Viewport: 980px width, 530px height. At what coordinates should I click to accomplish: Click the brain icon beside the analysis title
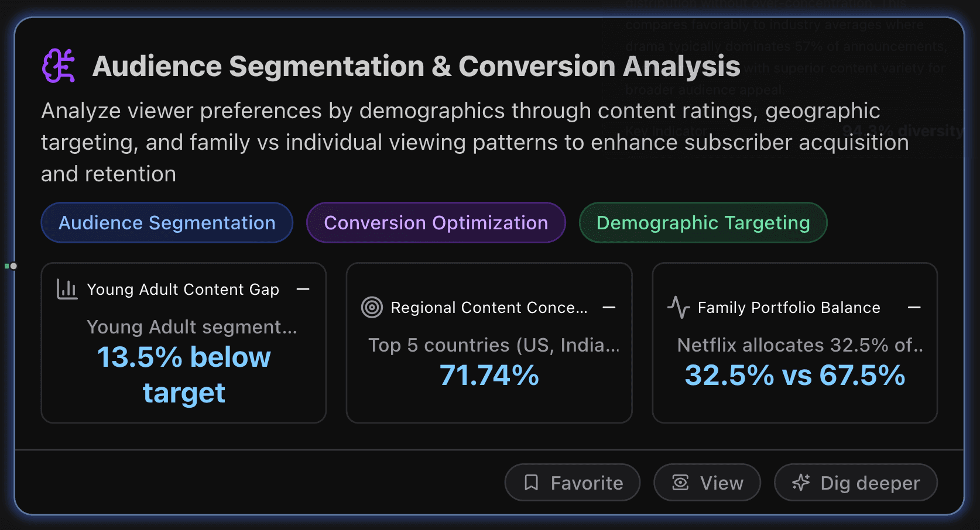(59, 65)
